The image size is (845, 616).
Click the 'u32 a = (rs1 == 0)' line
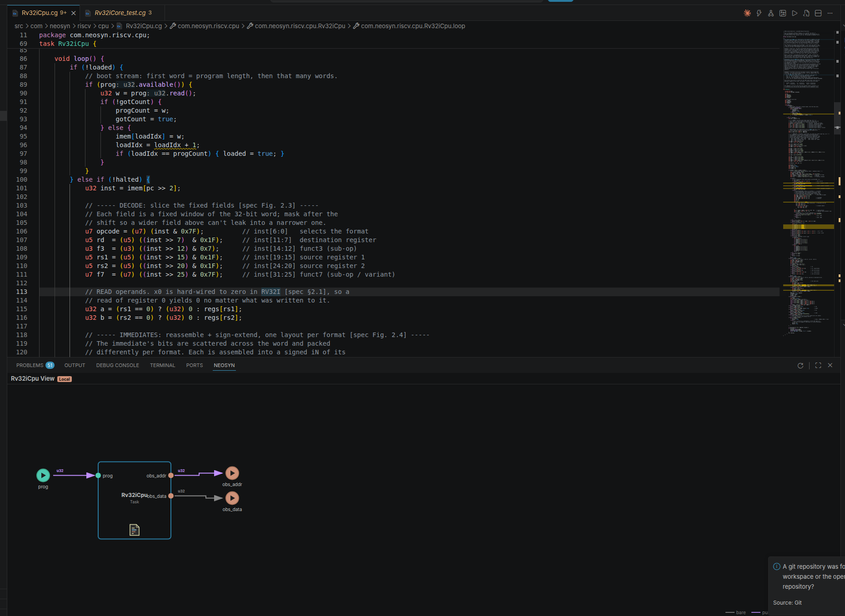164,309
